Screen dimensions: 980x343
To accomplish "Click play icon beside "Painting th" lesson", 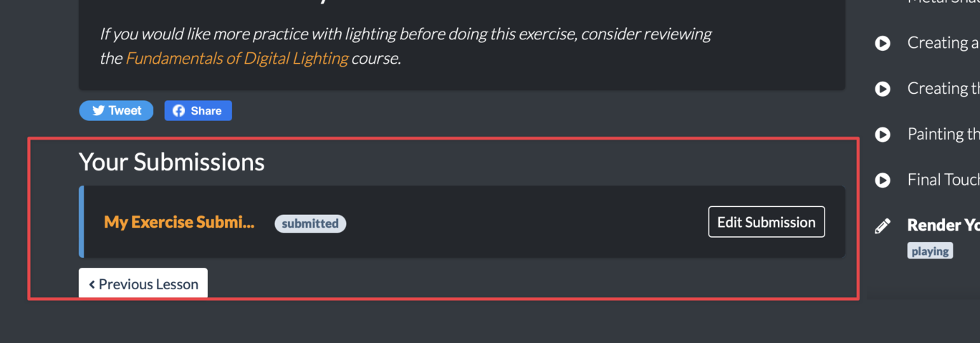I will tap(883, 135).
